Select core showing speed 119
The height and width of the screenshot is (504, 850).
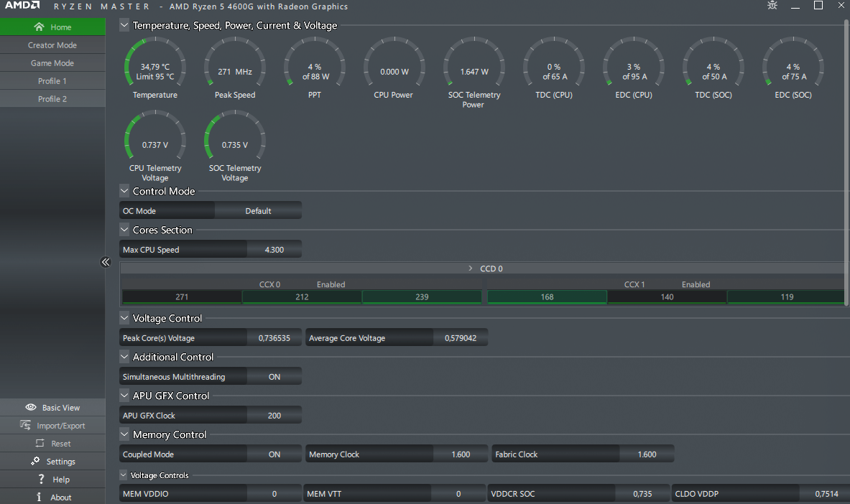[x=787, y=297]
